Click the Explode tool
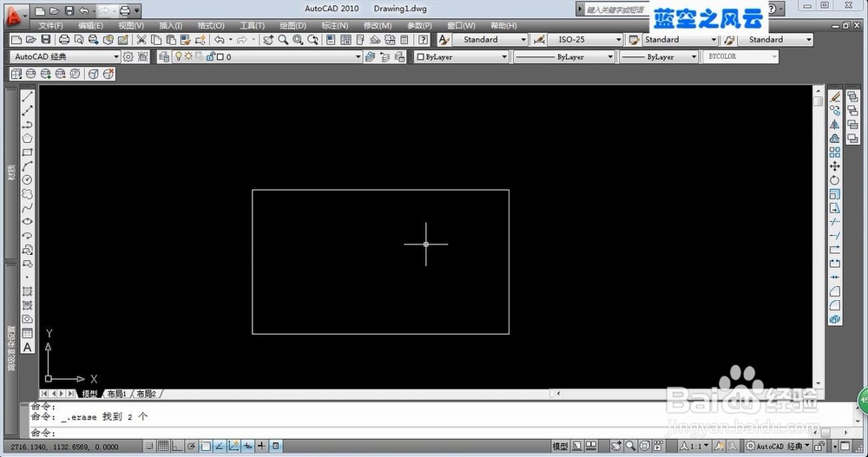 [835, 319]
